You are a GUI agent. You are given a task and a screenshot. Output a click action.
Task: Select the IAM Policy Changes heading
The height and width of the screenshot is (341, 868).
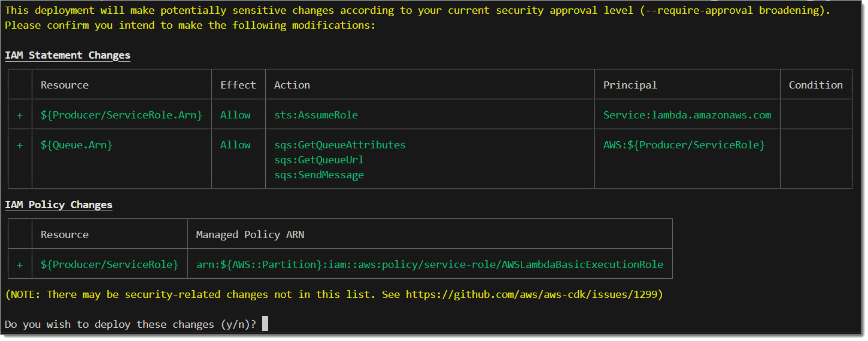coord(59,205)
